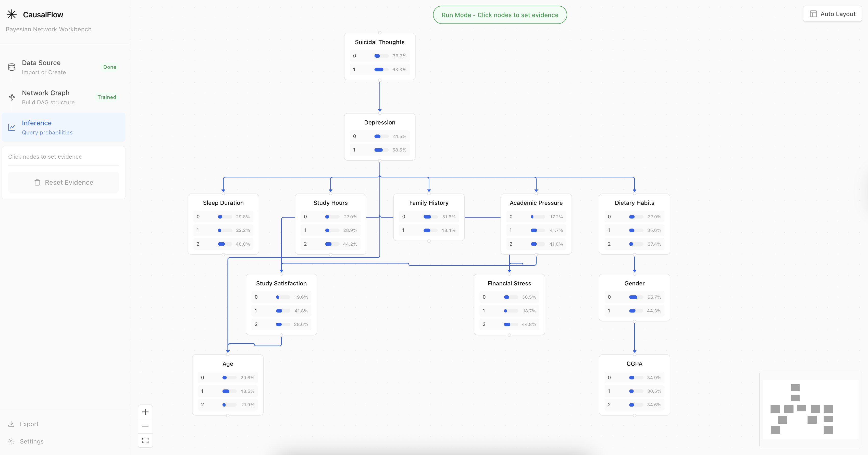Click the Inference chart icon
The width and height of the screenshot is (868, 455).
click(12, 127)
